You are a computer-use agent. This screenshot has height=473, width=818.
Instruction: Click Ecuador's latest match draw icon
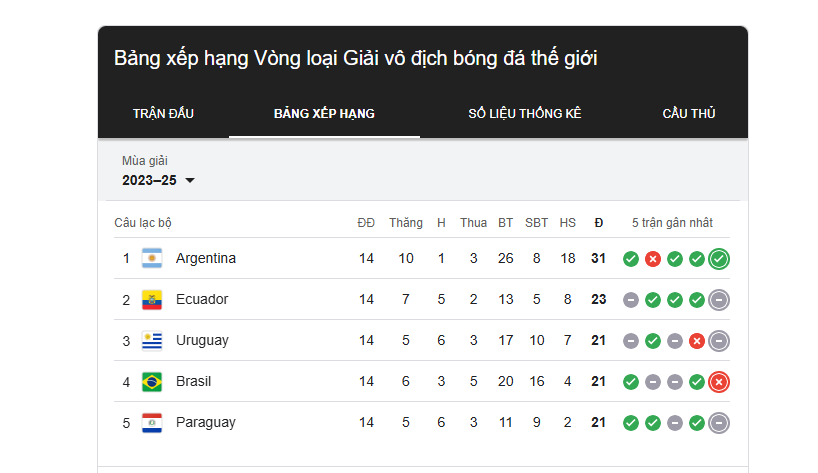tap(719, 300)
